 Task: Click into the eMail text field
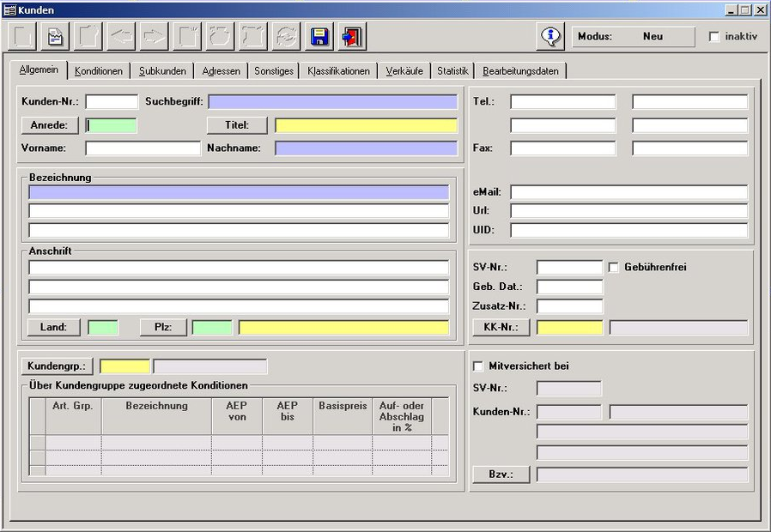point(628,192)
